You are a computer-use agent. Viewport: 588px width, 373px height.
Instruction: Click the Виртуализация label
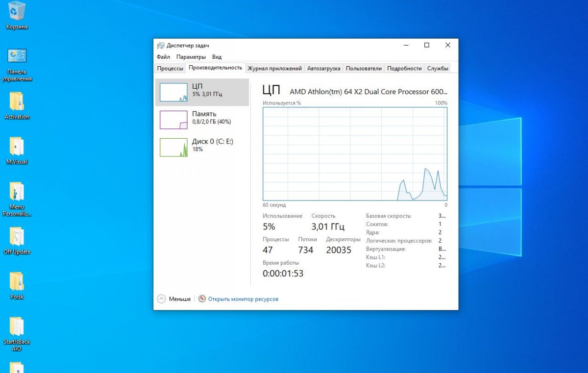(x=386, y=249)
